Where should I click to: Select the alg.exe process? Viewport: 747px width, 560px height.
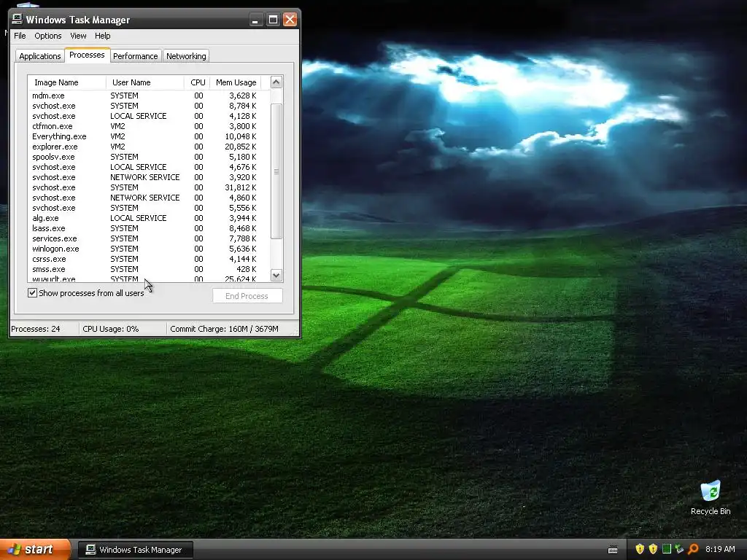[149, 218]
